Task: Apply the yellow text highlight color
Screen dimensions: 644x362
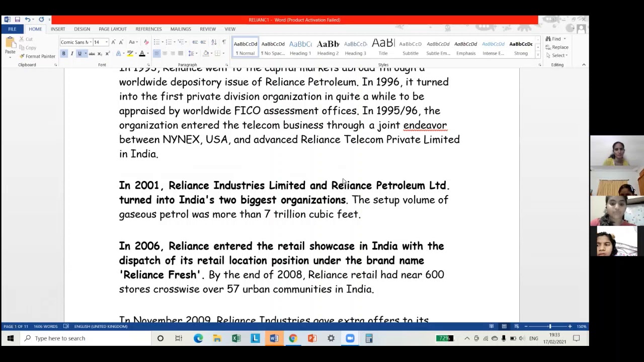Action: (130, 53)
